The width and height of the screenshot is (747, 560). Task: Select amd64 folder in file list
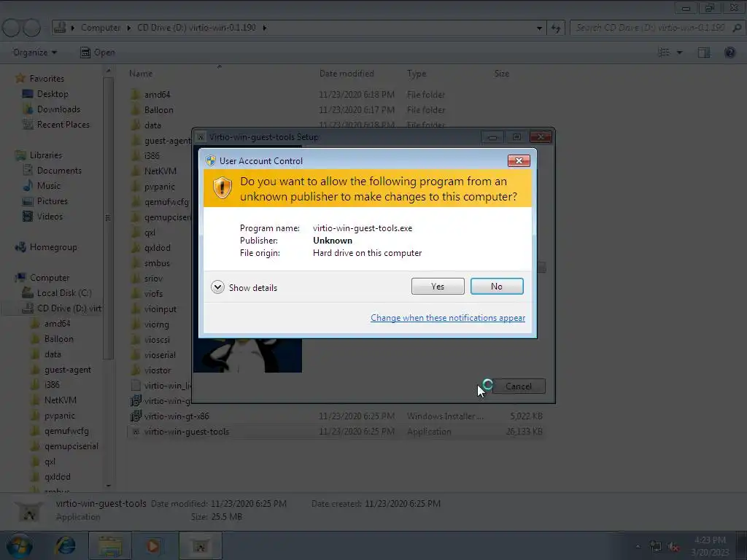[x=158, y=95]
